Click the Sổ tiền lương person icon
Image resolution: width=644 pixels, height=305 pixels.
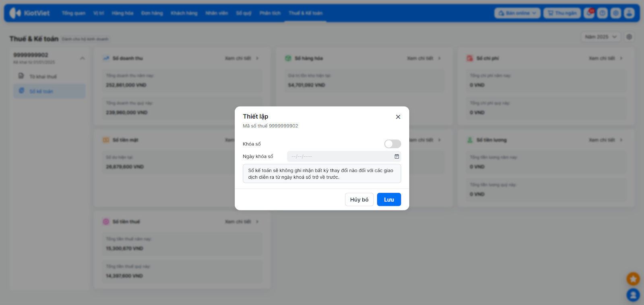coord(470,140)
